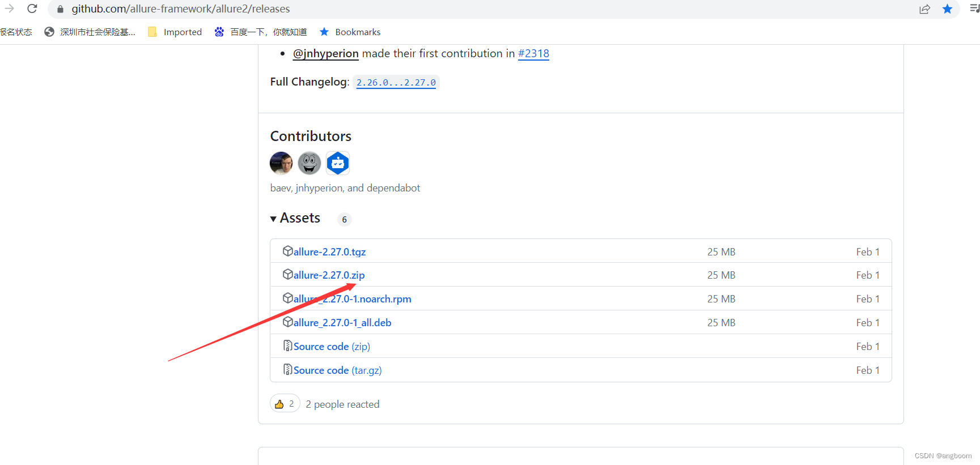980x465 pixels.
Task: Click the 25 MB size of allure-2.27.0.tgz
Action: (x=721, y=251)
